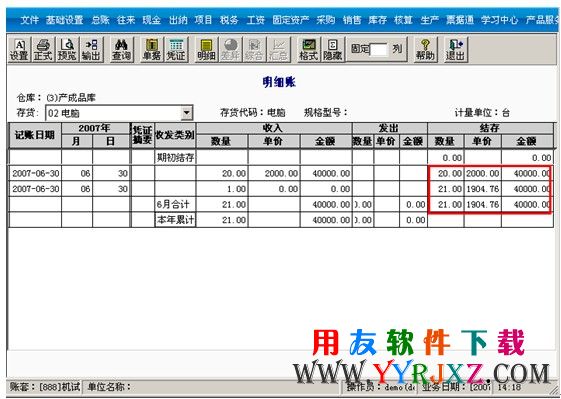
Task: Open the 往来 menu
Action: pyautogui.click(x=126, y=20)
